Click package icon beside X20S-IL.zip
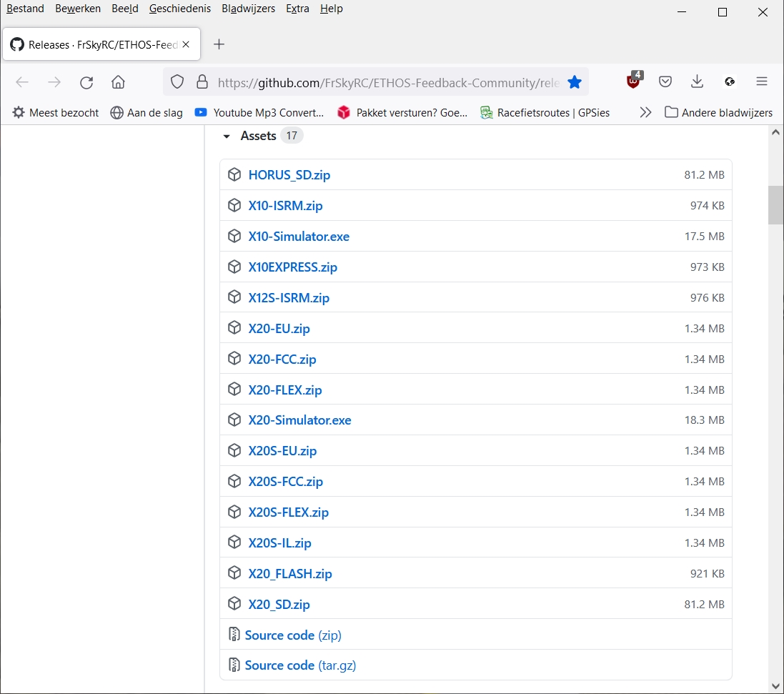The width and height of the screenshot is (784, 694). (234, 542)
